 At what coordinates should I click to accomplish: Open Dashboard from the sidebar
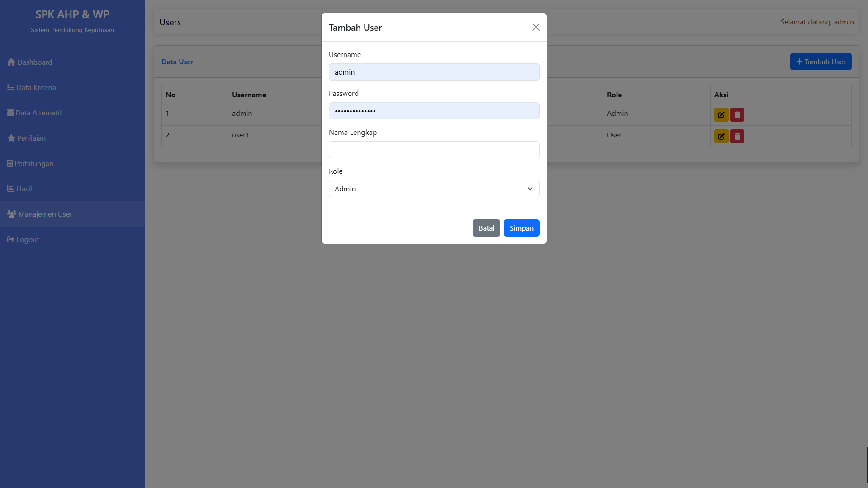click(72, 62)
